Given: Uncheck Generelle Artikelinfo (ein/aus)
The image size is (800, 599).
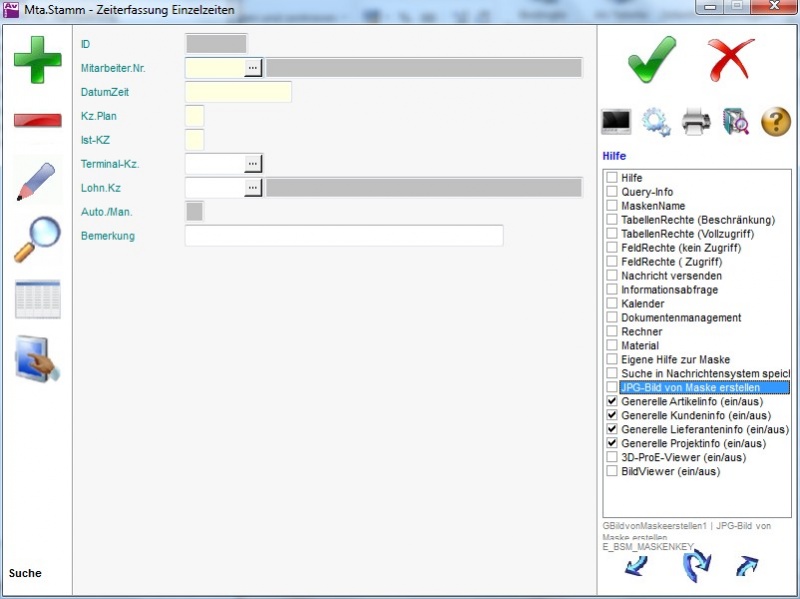Looking at the screenshot, I should pos(611,401).
